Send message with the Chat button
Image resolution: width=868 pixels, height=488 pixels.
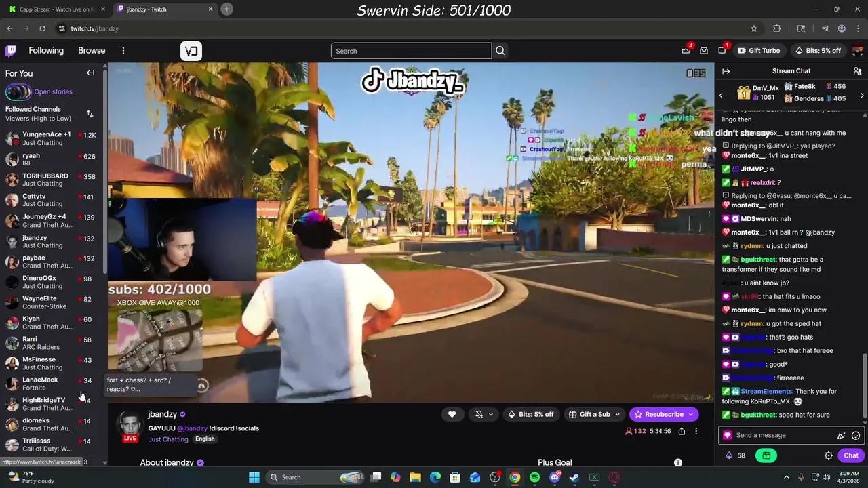tap(851, 455)
